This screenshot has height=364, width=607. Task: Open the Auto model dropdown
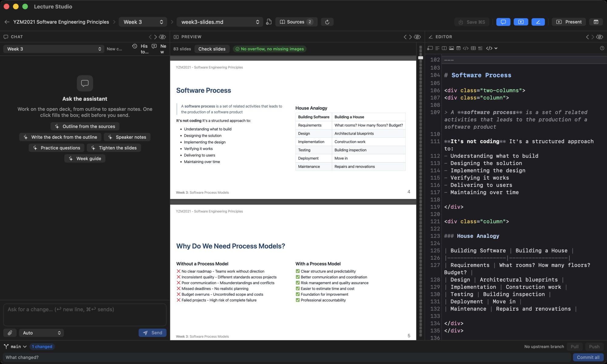pyautogui.click(x=41, y=333)
